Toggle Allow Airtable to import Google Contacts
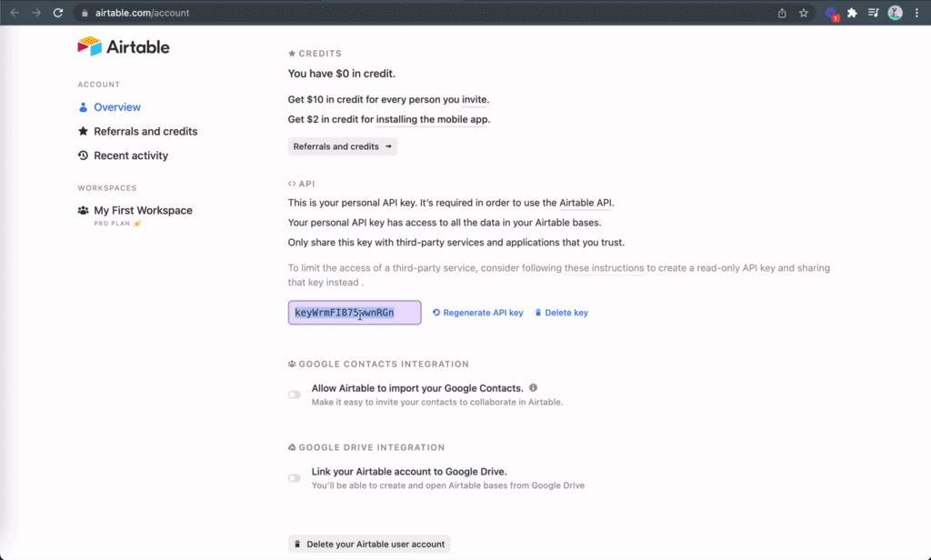This screenshot has height=560, width=931. tap(295, 395)
